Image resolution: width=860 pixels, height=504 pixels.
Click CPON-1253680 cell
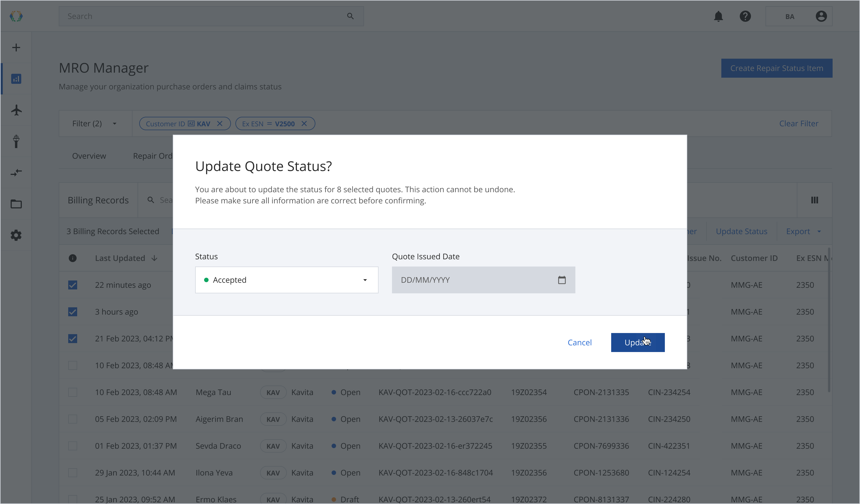point(601,473)
